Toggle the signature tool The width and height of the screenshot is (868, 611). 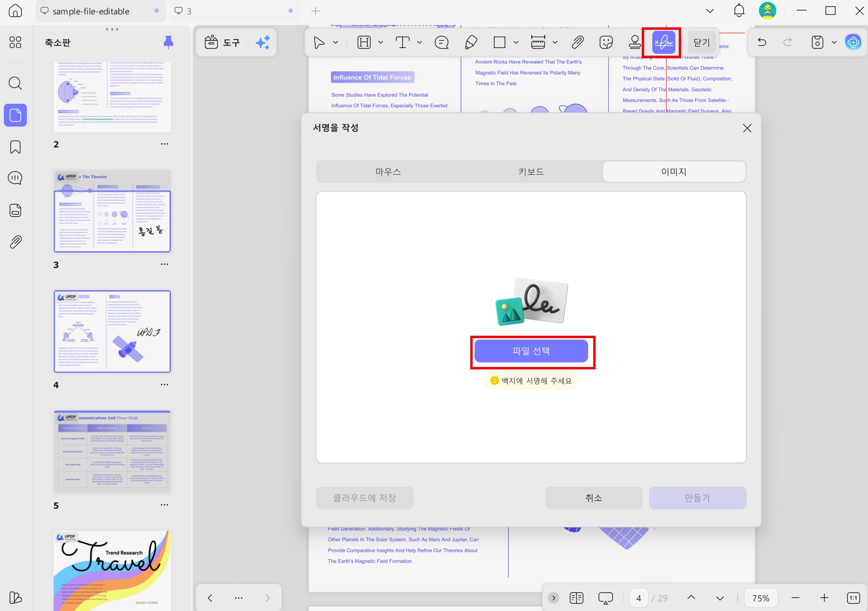(664, 42)
